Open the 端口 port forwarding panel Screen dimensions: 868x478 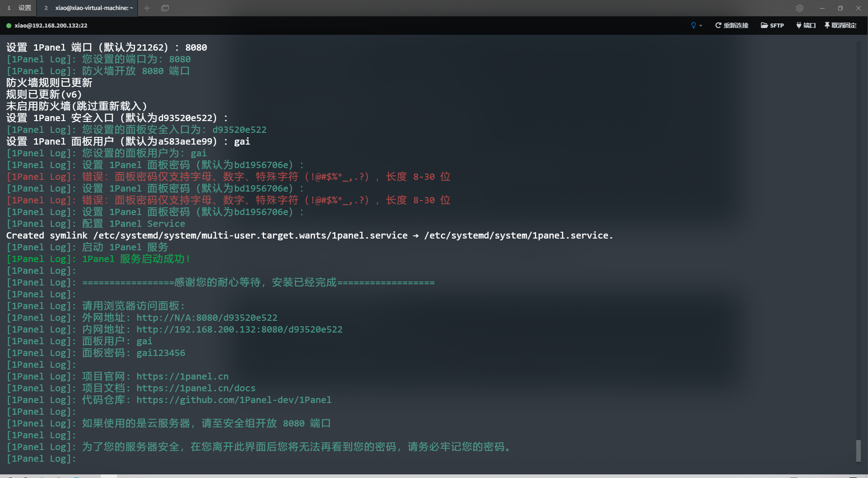click(806, 25)
